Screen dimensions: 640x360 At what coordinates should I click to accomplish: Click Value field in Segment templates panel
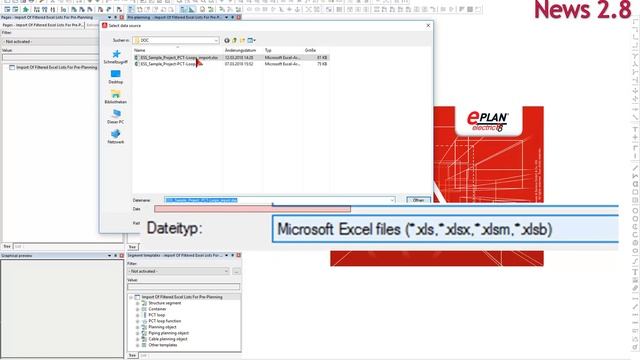[183, 287]
